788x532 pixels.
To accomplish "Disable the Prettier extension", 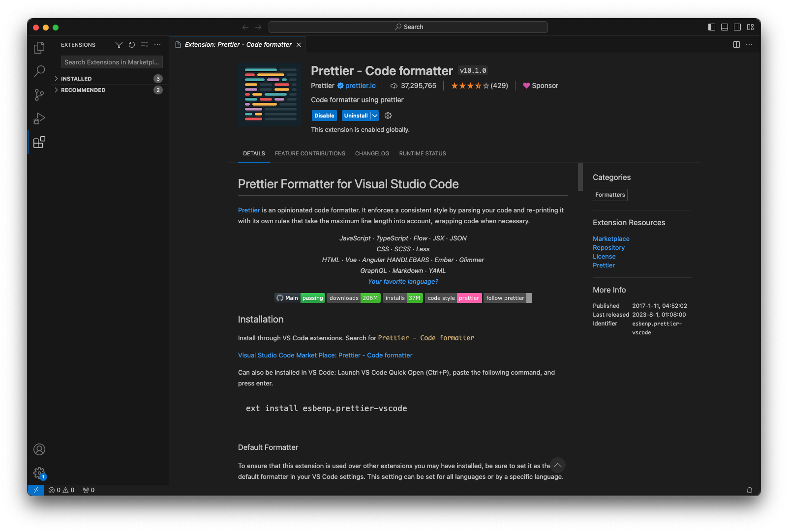I will click(x=324, y=116).
